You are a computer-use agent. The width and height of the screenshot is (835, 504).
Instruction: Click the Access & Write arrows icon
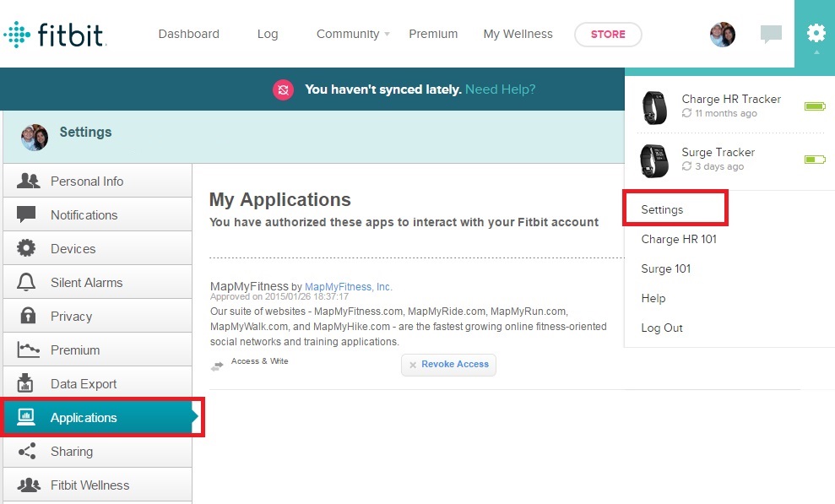217,366
